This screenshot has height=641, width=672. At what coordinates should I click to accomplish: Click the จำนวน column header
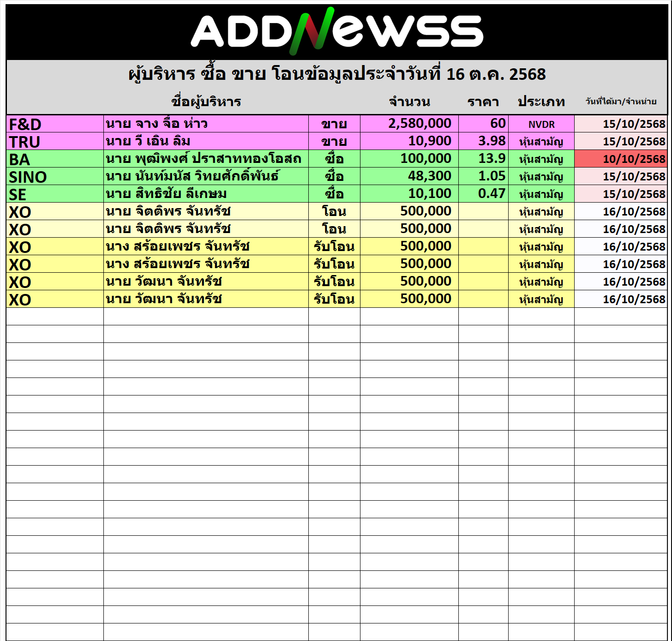tap(409, 102)
